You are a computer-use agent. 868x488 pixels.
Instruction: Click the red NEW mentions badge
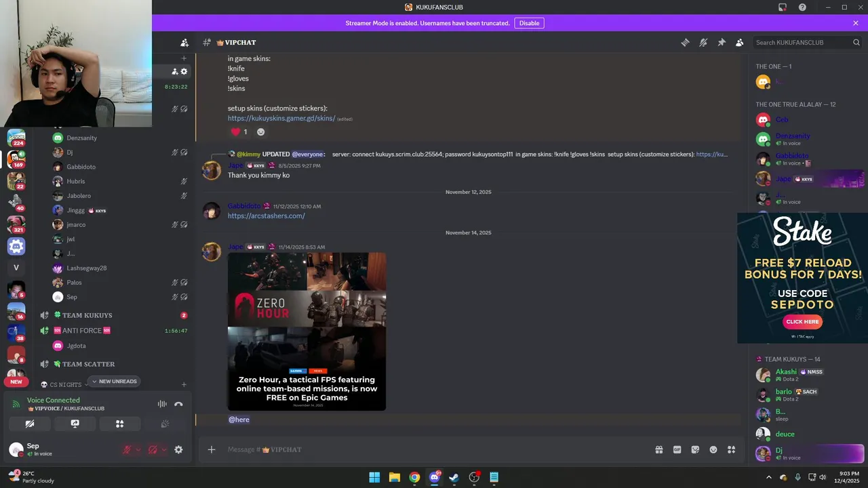point(16,382)
